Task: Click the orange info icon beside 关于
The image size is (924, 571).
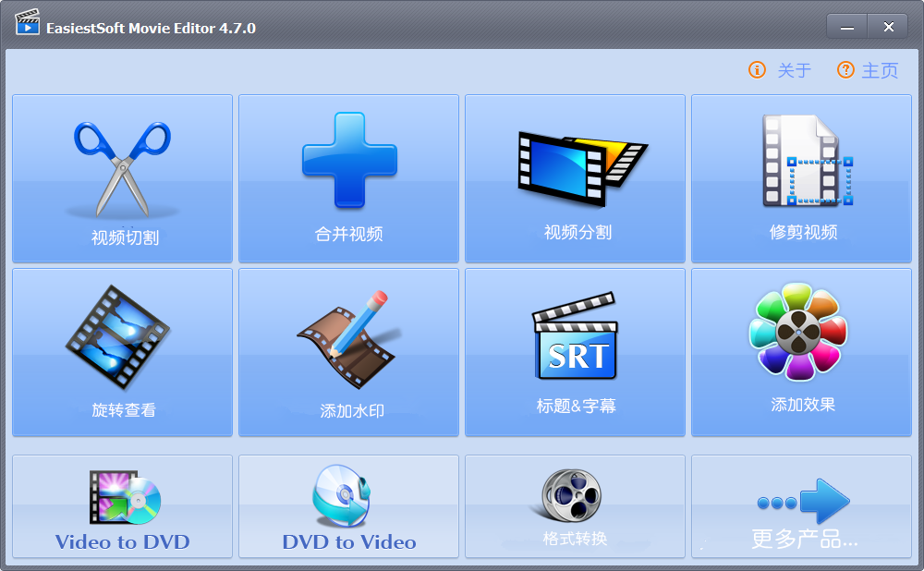Action: coord(758,70)
